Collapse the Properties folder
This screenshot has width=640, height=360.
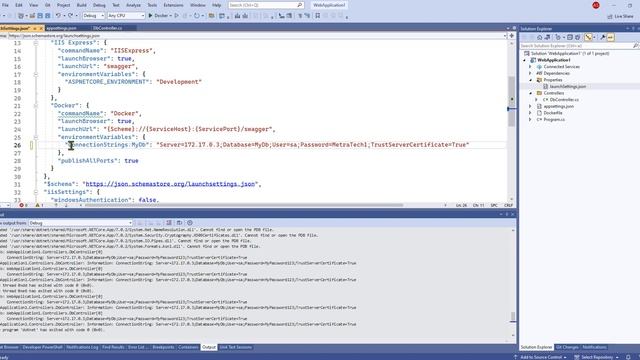point(531,80)
